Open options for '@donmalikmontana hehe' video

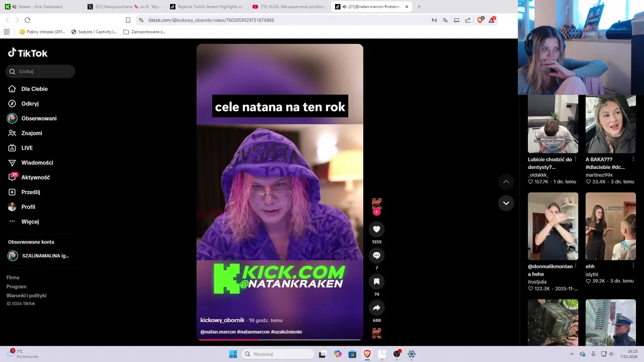(x=576, y=266)
